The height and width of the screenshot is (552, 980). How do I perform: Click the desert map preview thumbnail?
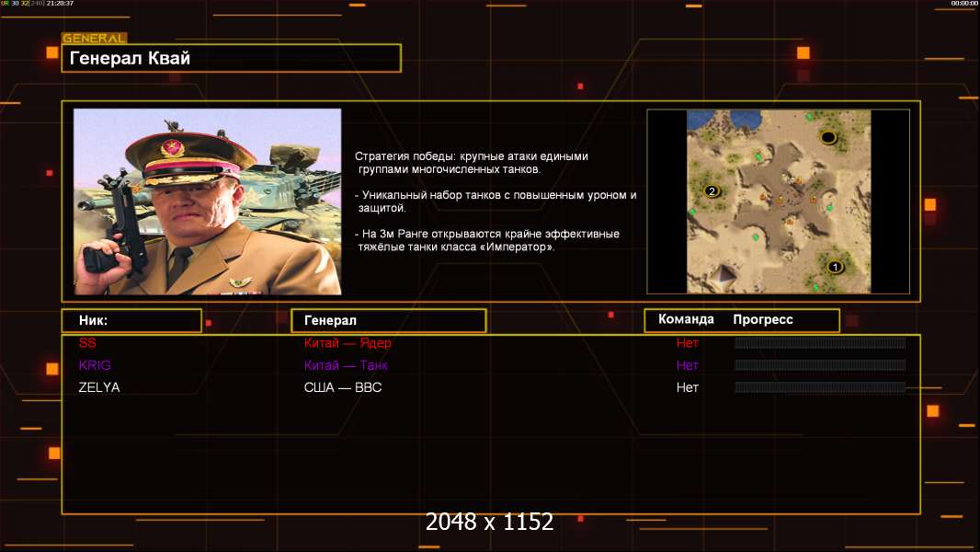pyautogui.click(x=779, y=201)
